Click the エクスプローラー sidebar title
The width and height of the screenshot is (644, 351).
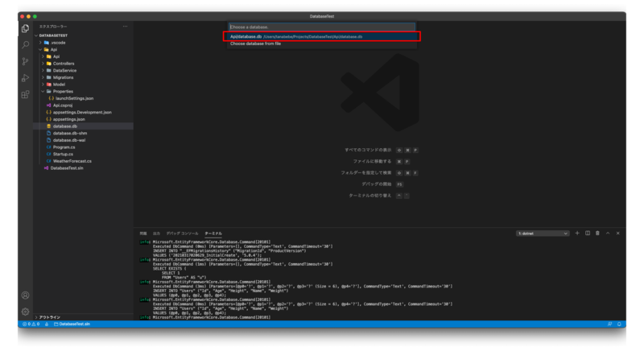(x=53, y=27)
